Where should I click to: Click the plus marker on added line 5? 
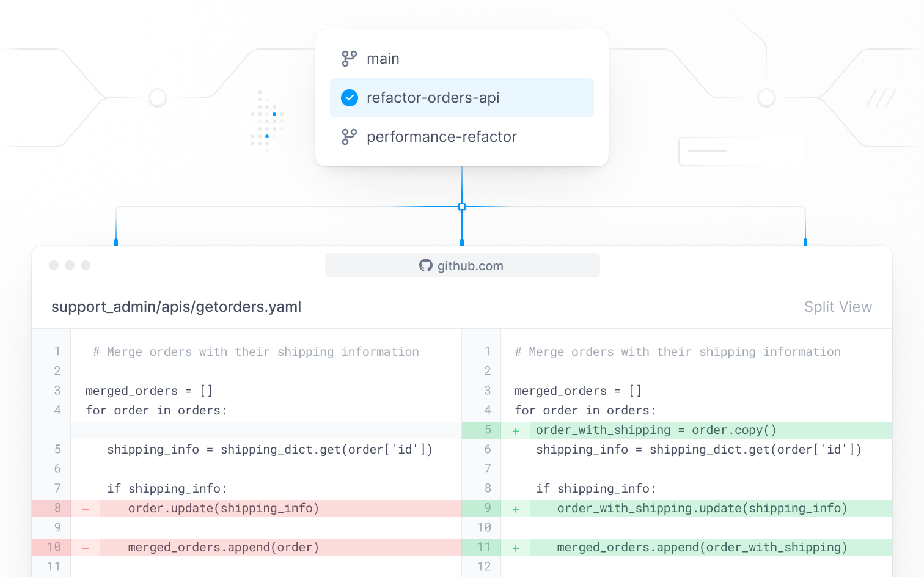click(516, 430)
